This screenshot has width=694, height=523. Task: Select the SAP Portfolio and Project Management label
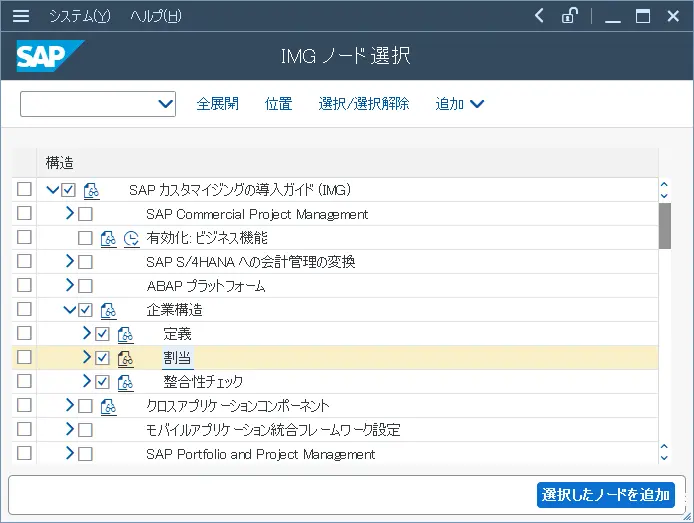point(261,454)
